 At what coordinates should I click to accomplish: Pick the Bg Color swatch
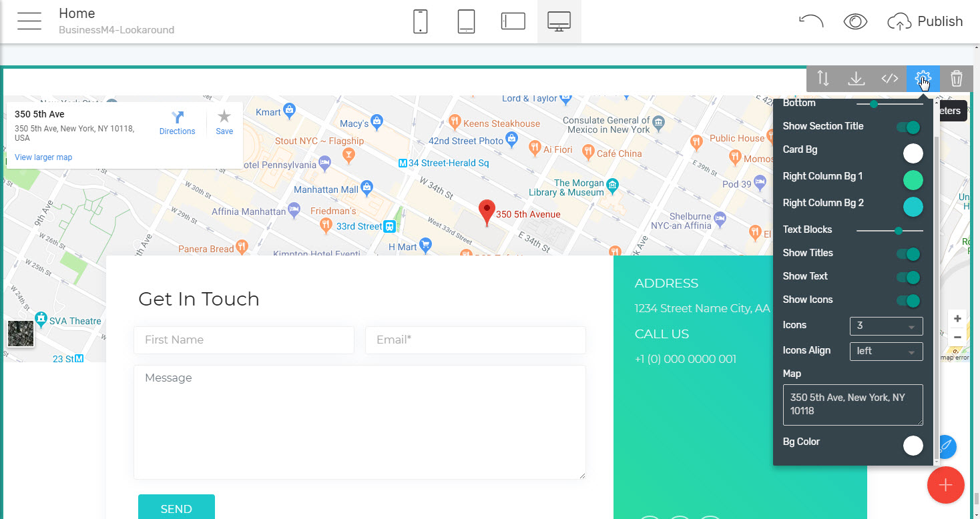[x=913, y=446]
